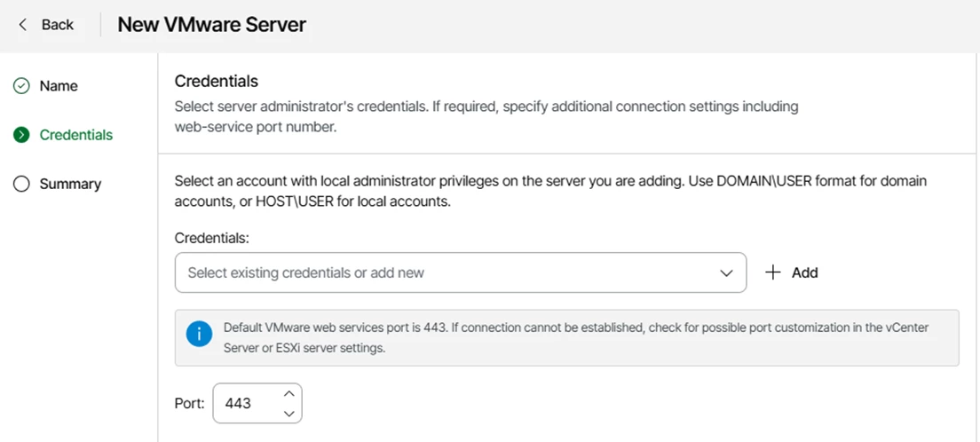Image resolution: width=980 pixels, height=442 pixels.
Task: Click the back arrow icon
Action: pos(23,25)
